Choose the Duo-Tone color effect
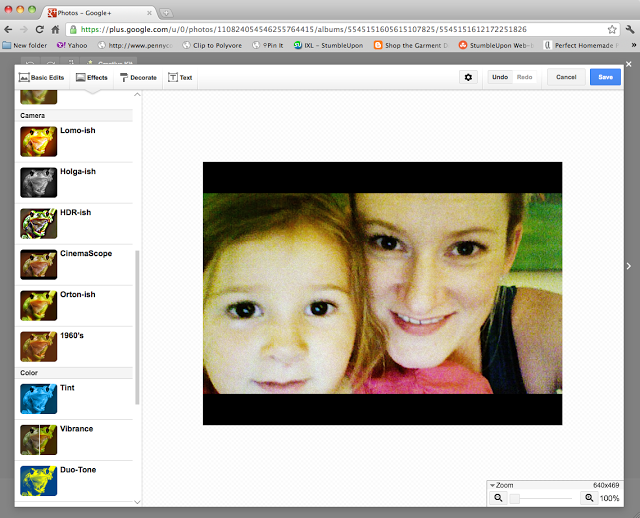 click(39, 480)
